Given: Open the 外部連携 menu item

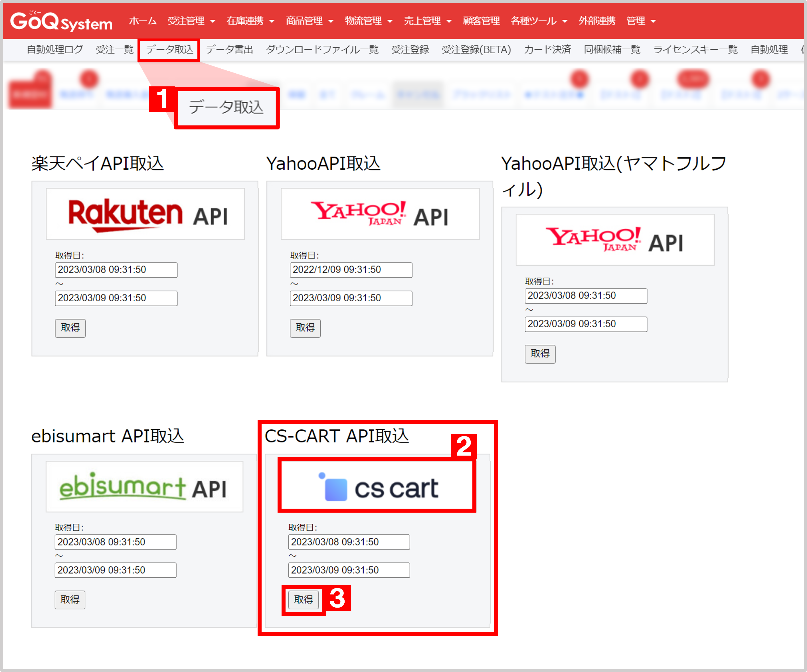Looking at the screenshot, I should (x=597, y=21).
